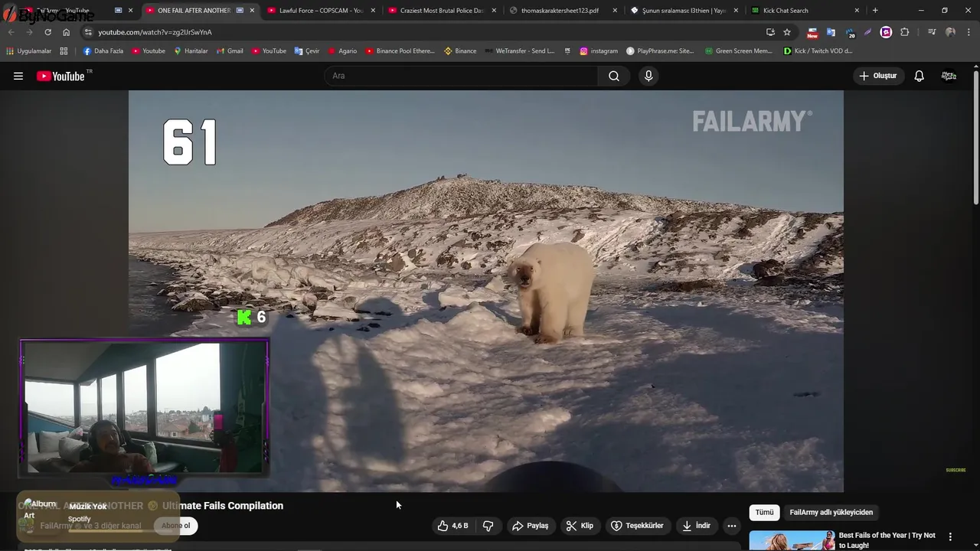This screenshot has height=551, width=980.
Task: Click the round purple extension icon
Action: tap(886, 32)
